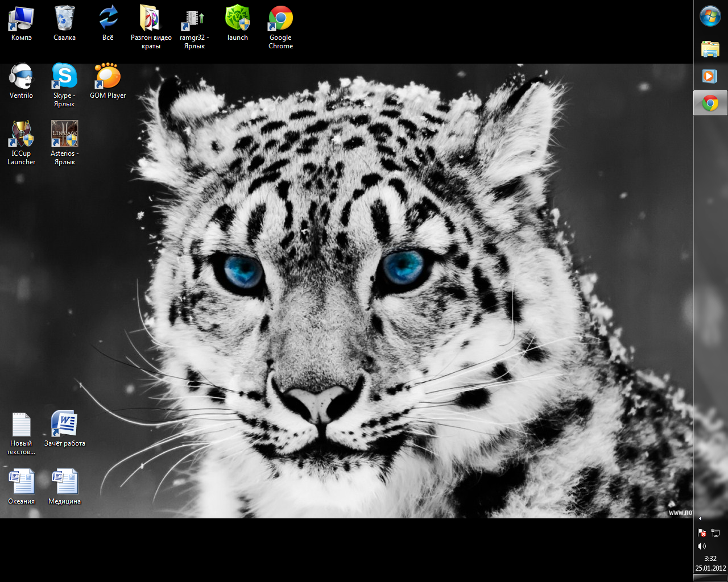The image size is (728, 582).
Task: Switch to Chrome in the taskbar
Action: [710, 103]
